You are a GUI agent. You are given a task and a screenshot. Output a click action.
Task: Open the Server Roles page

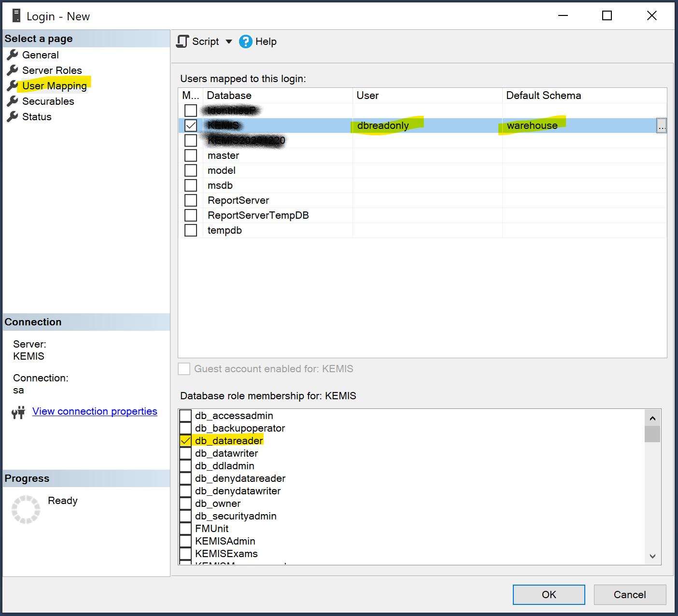coord(52,70)
